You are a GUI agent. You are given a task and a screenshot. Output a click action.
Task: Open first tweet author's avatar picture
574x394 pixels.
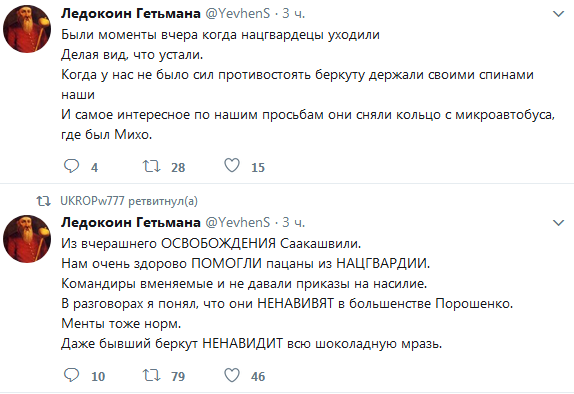[27, 29]
